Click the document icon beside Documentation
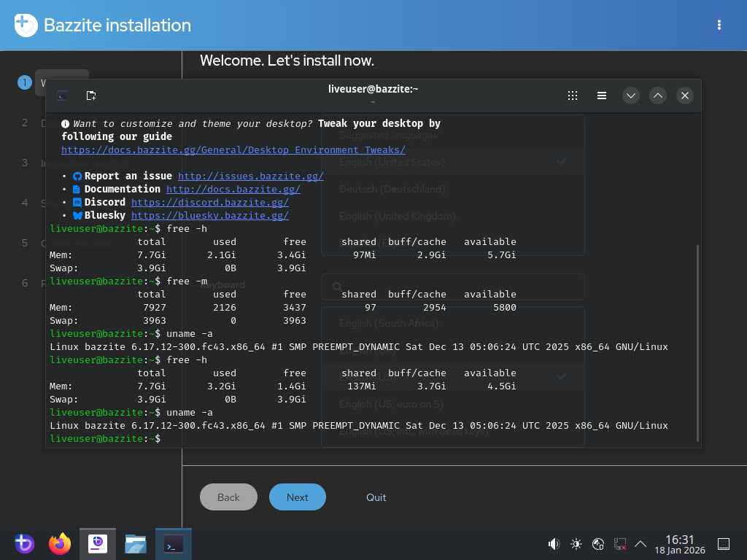Image resolution: width=747 pixels, height=560 pixels. [x=77, y=190]
